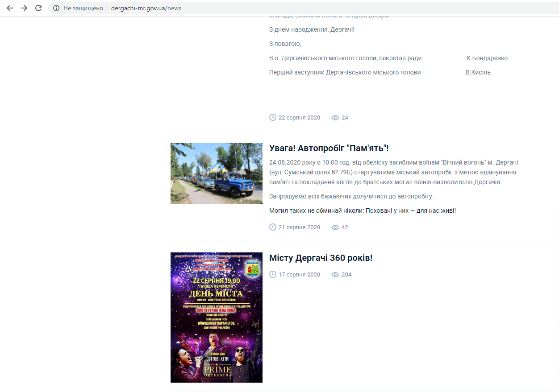This screenshot has width=559, height=392.
Task: Open article Місту Дергачі 360 років!
Action: click(x=321, y=258)
